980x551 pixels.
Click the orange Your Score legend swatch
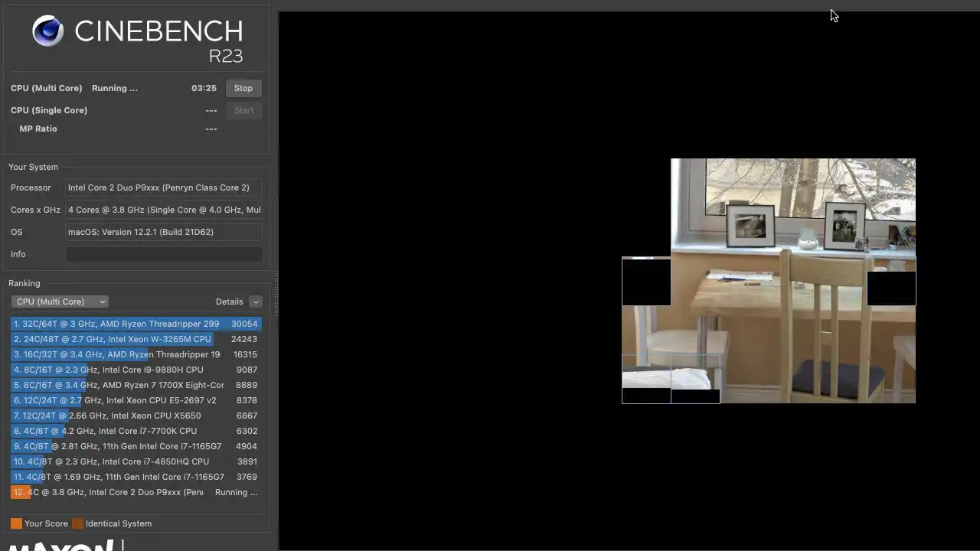pyautogui.click(x=16, y=523)
